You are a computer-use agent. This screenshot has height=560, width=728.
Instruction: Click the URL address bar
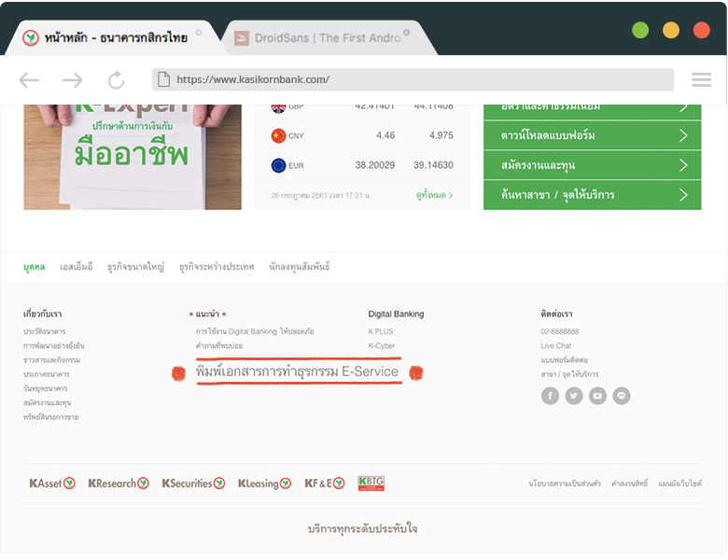[411, 80]
